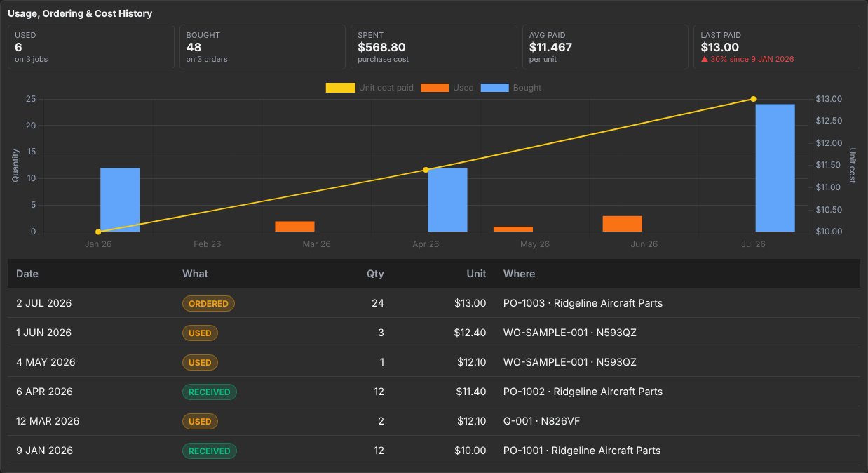This screenshot has width=868, height=473.
Task: Open PO-1001 · Ridgeline Aircraft Parts entry
Action: click(x=582, y=451)
